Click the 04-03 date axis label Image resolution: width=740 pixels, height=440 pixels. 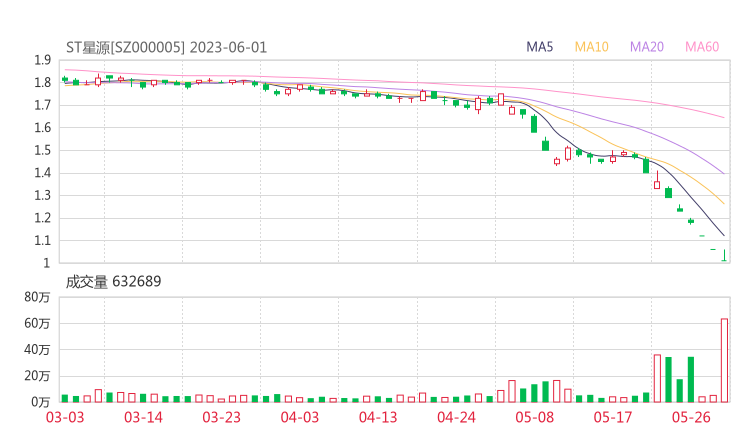click(299, 417)
